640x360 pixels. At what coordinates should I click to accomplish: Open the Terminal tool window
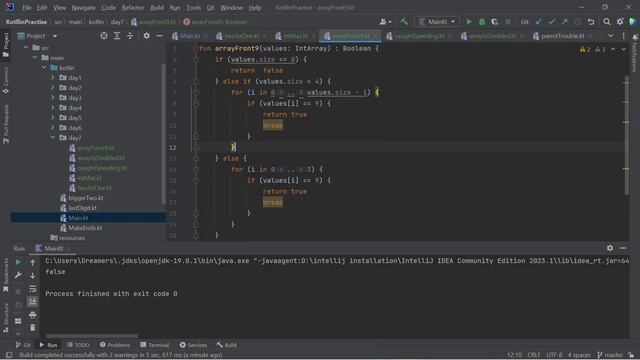click(x=154, y=345)
